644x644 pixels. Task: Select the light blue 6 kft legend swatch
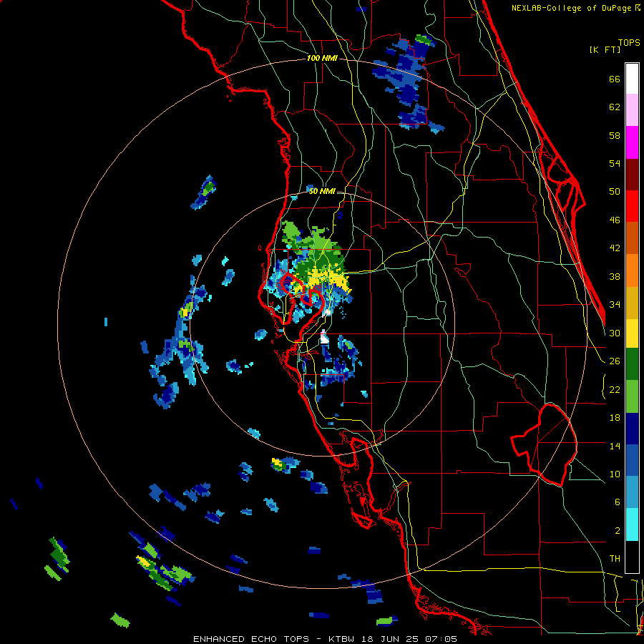point(632,492)
